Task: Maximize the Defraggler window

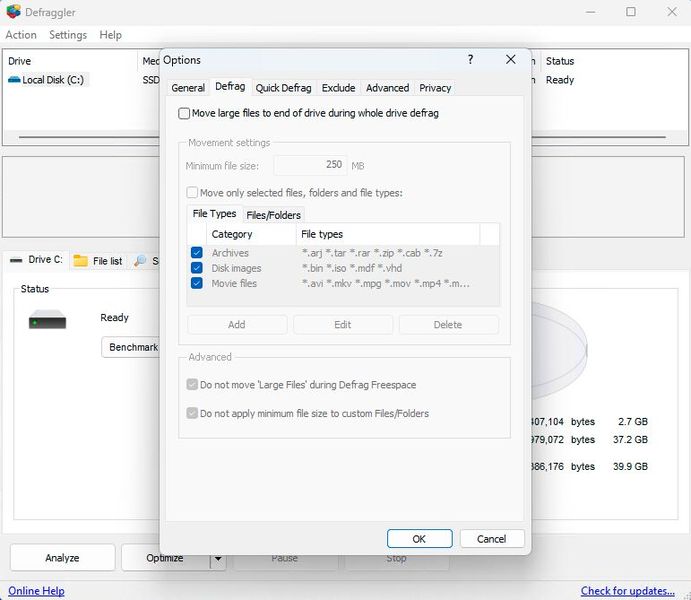Action: (x=631, y=11)
